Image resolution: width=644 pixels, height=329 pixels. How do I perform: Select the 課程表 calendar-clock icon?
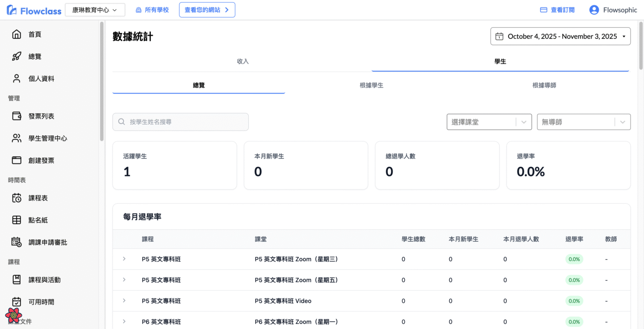coord(17,198)
